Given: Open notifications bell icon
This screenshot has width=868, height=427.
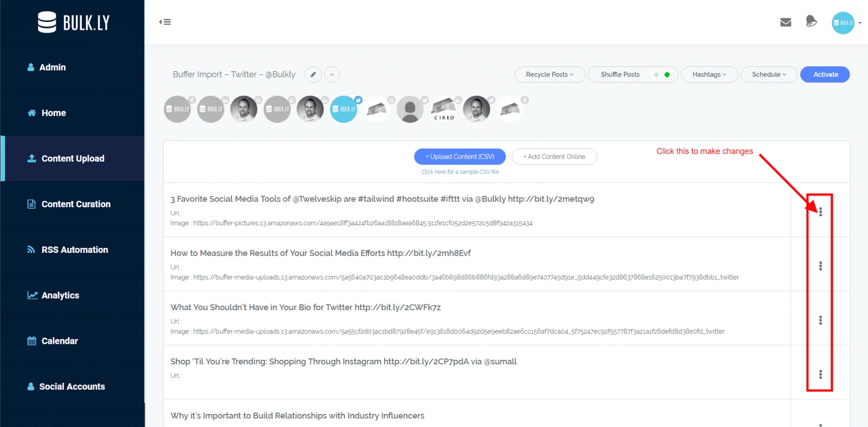Looking at the screenshot, I should [811, 21].
